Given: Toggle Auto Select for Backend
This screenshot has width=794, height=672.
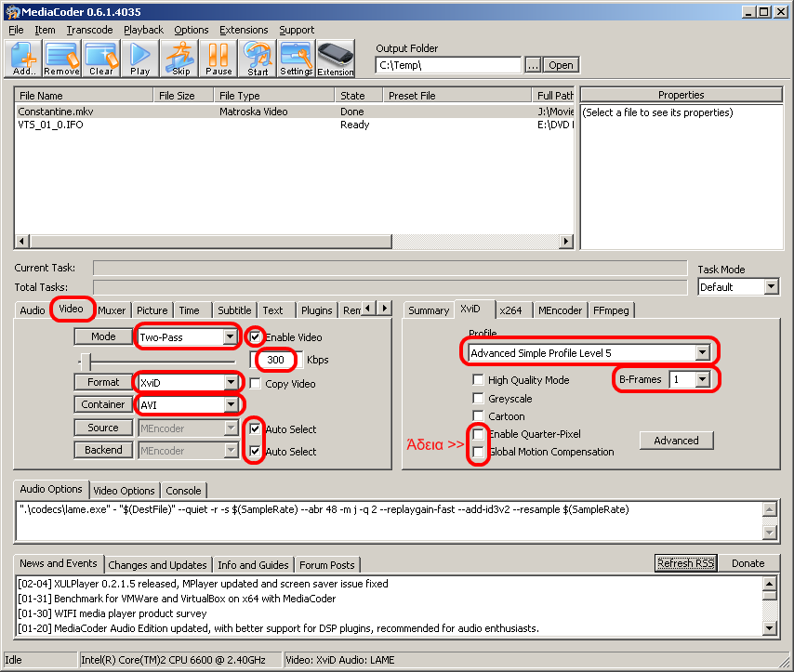Looking at the screenshot, I should coord(255,451).
